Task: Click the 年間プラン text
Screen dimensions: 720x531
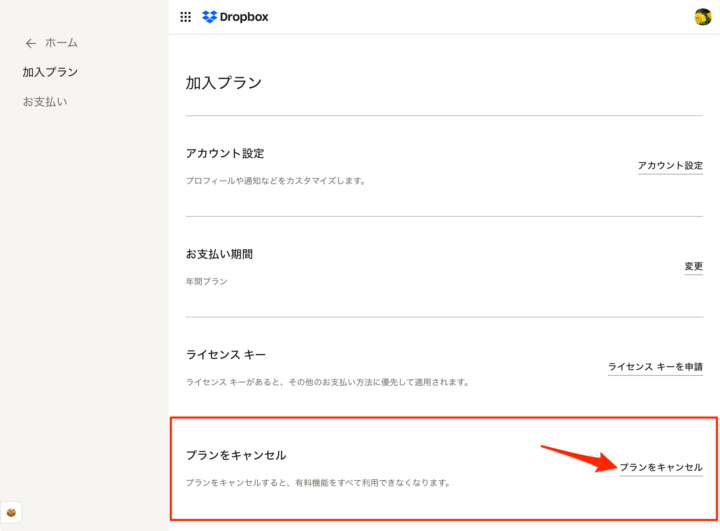Action: (x=207, y=282)
